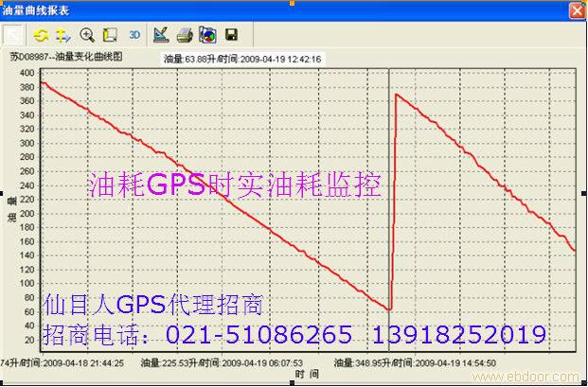
Task: Print the fuel curve chart
Action: [185, 36]
